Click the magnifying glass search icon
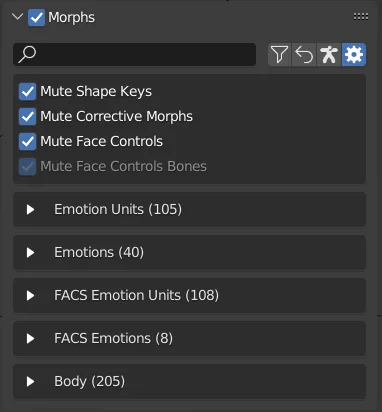Screen dimensions: 382x412 pyautogui.click(x=27, y=54)
